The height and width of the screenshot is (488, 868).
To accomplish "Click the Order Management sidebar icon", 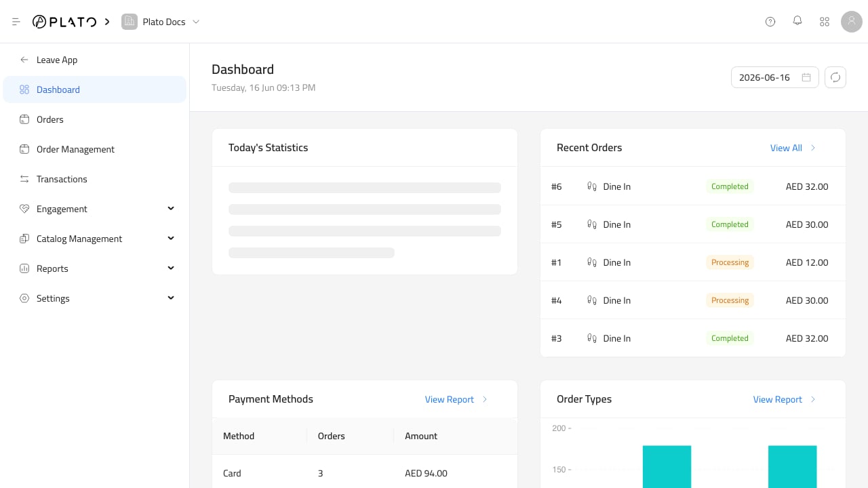I will 24,149.
